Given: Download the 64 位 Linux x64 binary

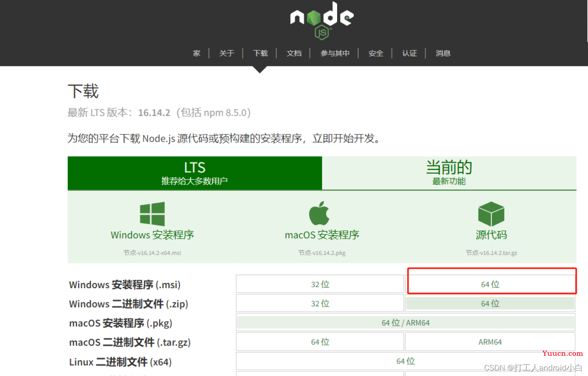Looking at the screenshot, I should [x=406, y=361].
